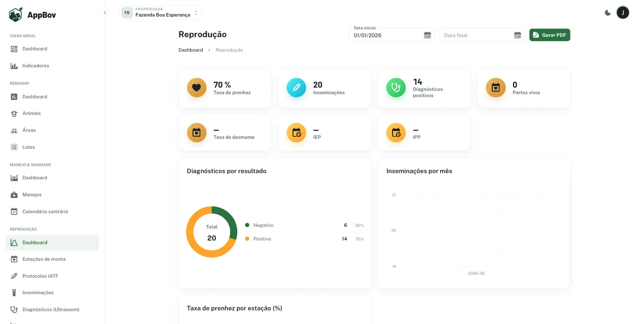Screen dimensions: 644x324
Task: Click the Positivo row count 14
Action: 344,239
